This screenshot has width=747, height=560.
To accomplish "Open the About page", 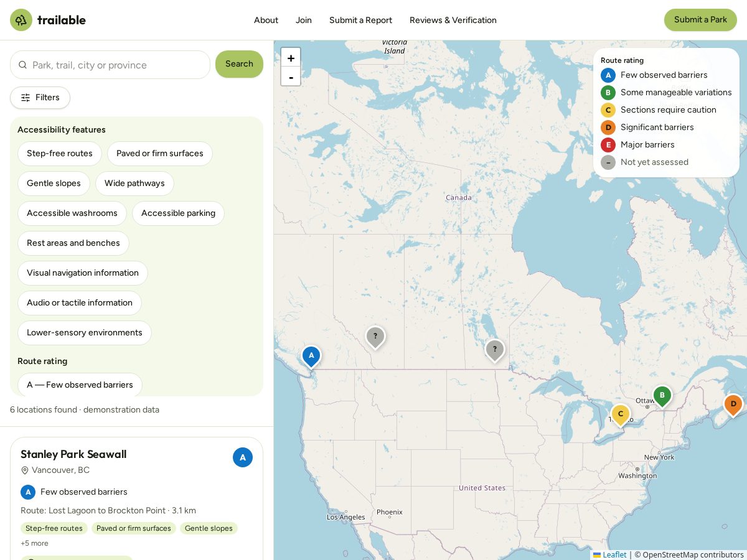I will (x=266, y=20).
